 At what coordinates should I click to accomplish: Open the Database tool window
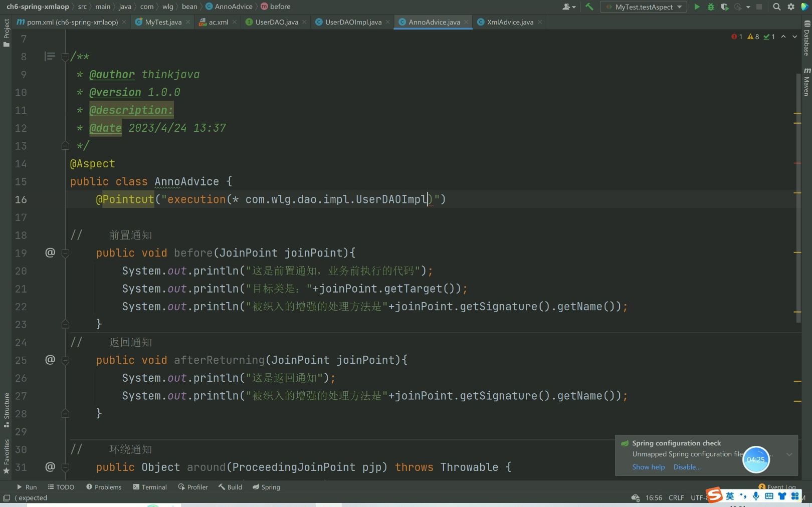[806, 38]
